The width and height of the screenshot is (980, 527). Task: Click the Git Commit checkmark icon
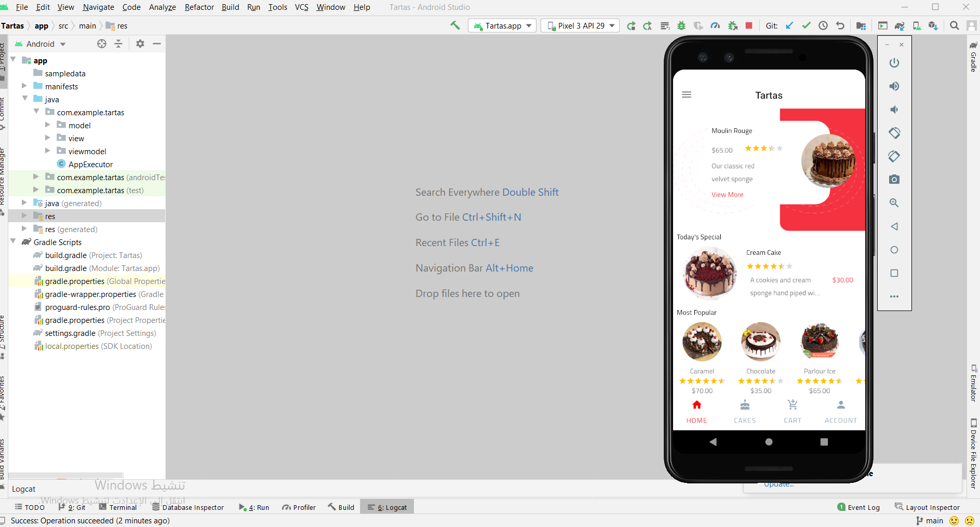tap(806, 25)
